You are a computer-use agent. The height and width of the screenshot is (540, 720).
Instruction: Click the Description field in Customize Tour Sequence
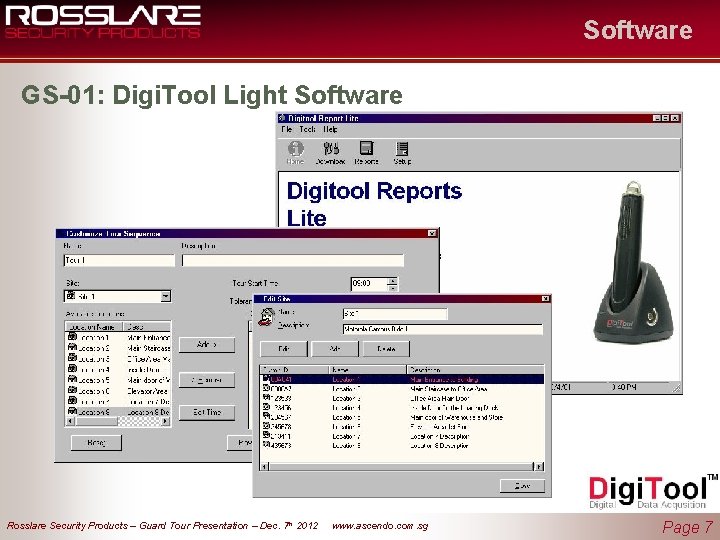pos(293,260)
